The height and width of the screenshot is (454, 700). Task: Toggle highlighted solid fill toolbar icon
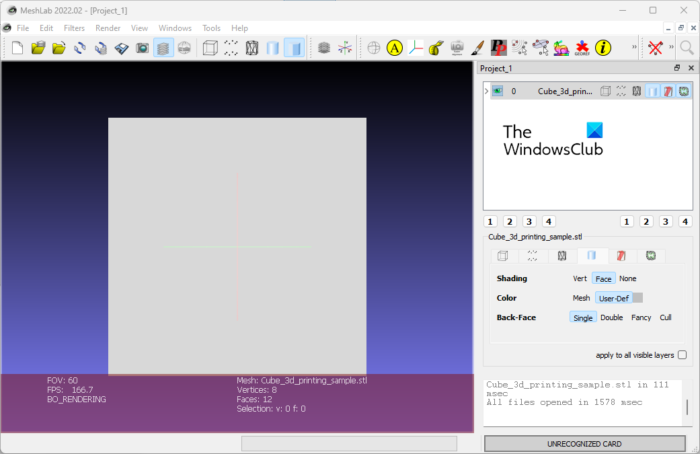294,48
